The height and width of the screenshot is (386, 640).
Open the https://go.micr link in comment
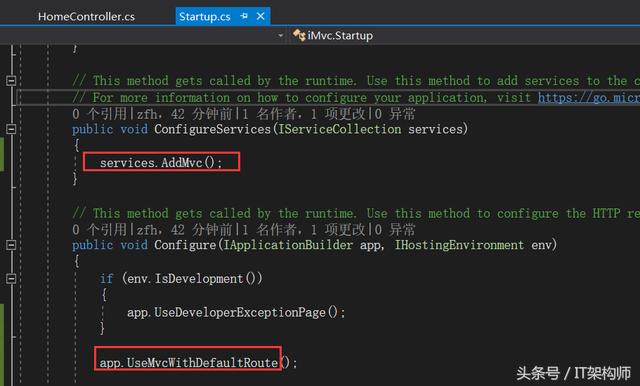click(x=589, y=98)
